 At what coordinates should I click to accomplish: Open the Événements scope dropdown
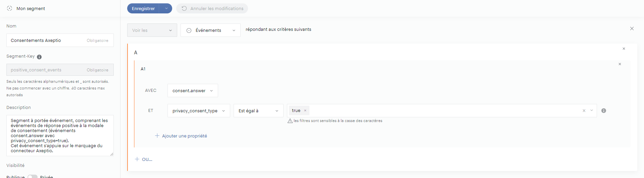click(x=210, y=30)
